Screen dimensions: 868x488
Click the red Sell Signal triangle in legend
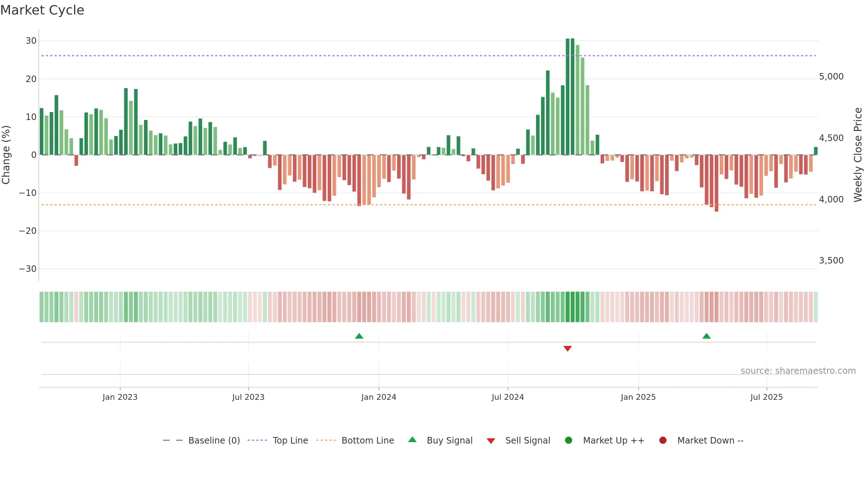tap(491, 441)
